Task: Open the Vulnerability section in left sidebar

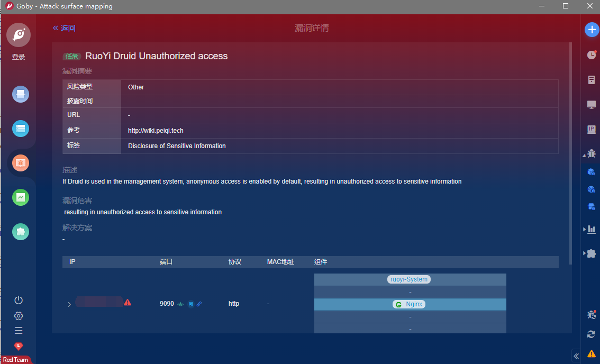Action: 21,163
